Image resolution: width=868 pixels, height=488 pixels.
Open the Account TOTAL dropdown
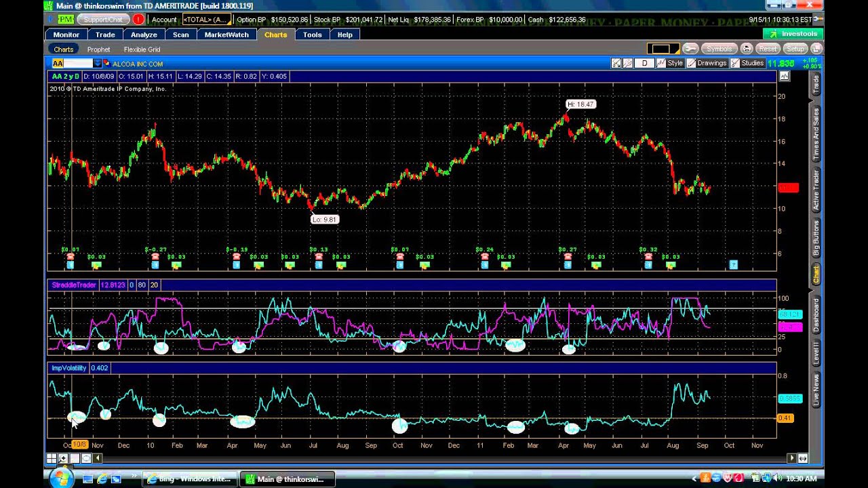pyautogui.click(x=205, y=20)
